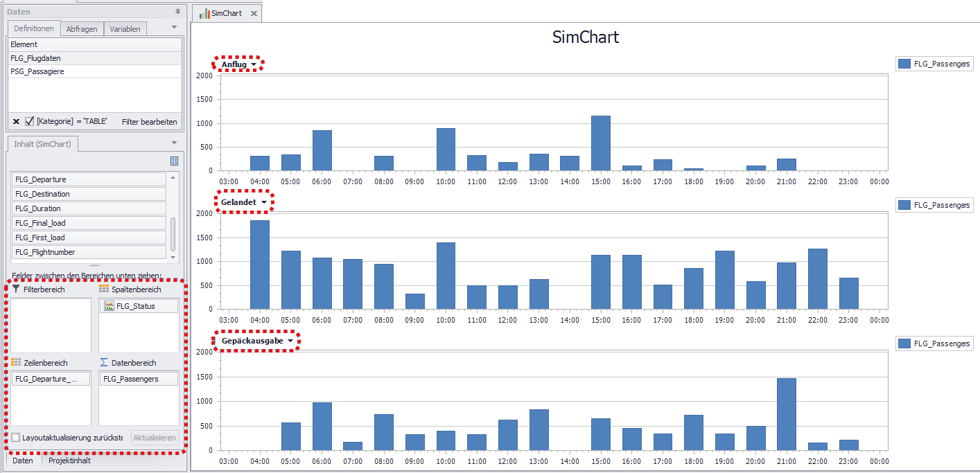Viewport: 980px width, 473px height.
Task: Switch to the Daten bottom tab
Action: (x=23, y=461)
